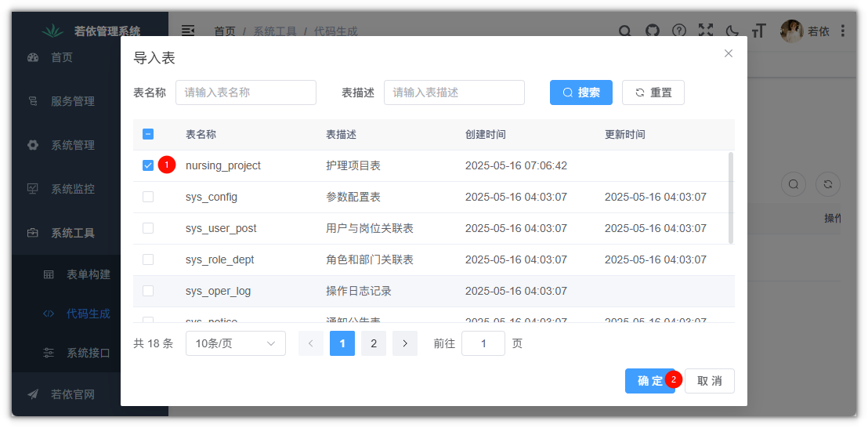Screen dimensions: 868x428
Task: Click the 创建时间 column header
Action: click(486, 135)
